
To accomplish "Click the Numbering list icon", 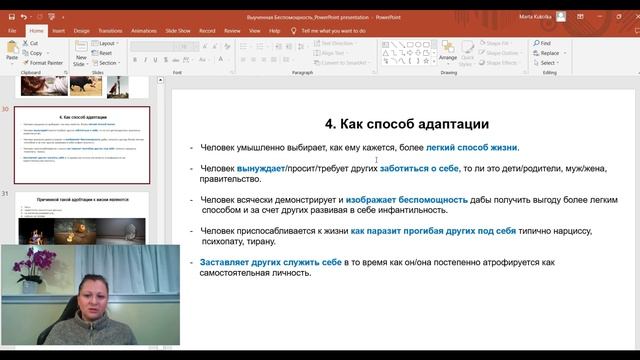I will click(x=261, y=46).
